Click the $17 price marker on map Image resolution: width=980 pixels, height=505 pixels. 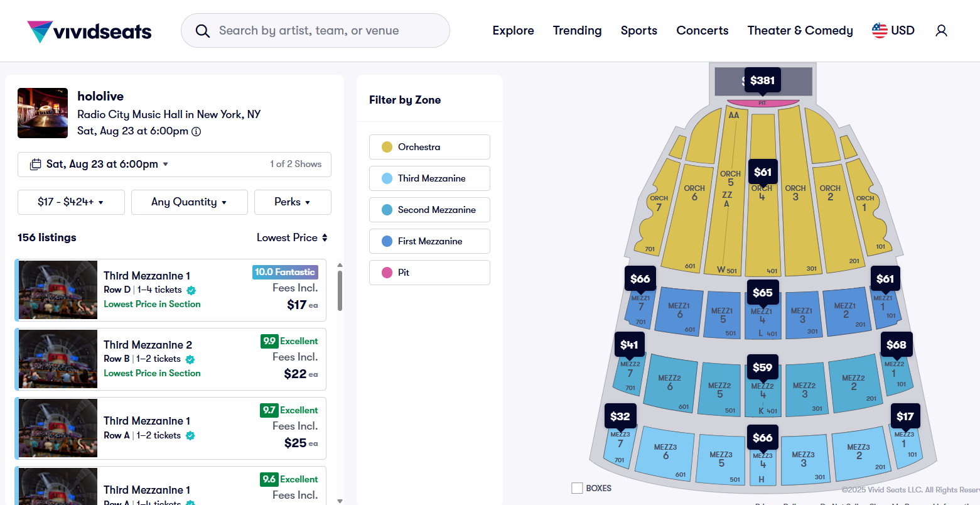(x=905, y=416)
